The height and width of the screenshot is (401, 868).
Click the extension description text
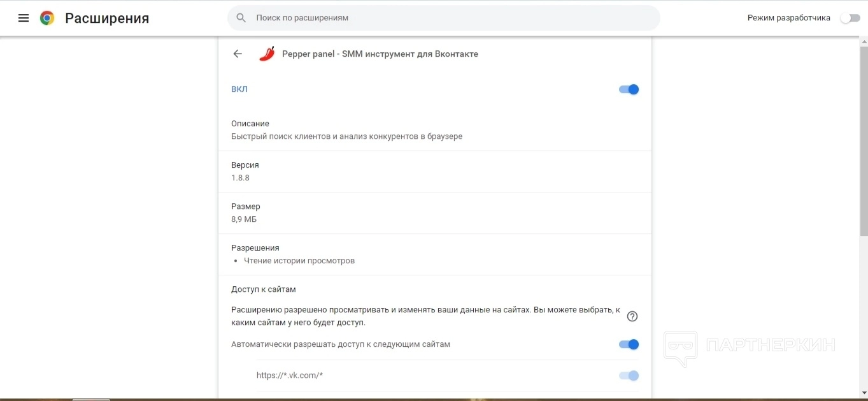[347, 136]
